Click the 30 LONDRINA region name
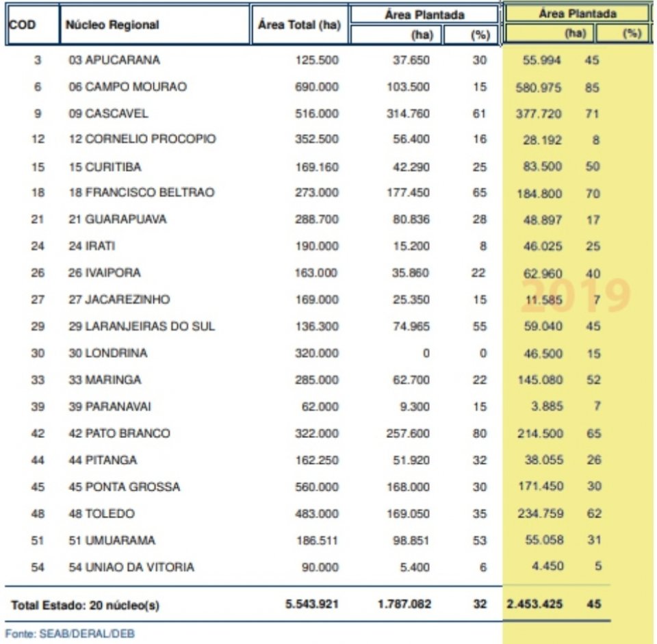 pyautogui.click(x=107, y=353)
